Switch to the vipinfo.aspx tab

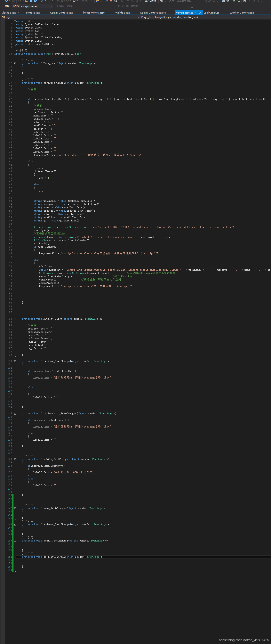(123, 13)
